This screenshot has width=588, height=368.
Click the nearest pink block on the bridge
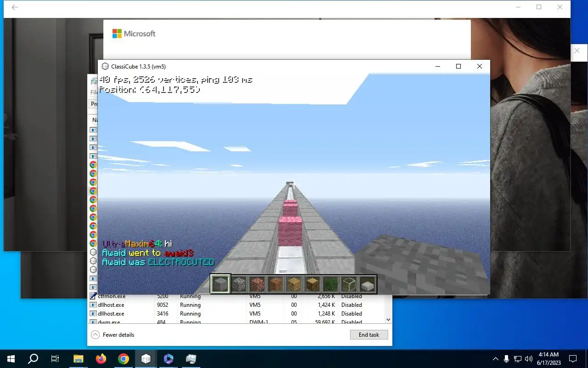290,231
